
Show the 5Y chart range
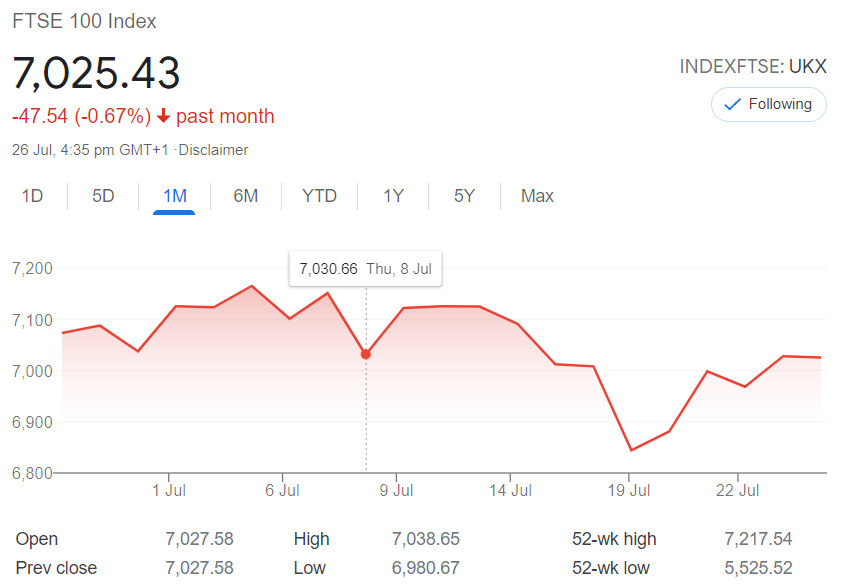pos(464,196)
